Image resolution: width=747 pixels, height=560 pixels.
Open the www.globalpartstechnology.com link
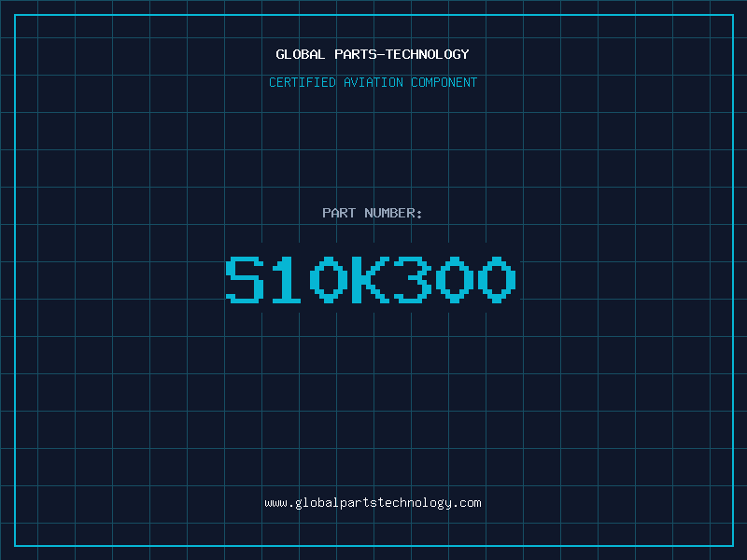(x=373, y=503)
